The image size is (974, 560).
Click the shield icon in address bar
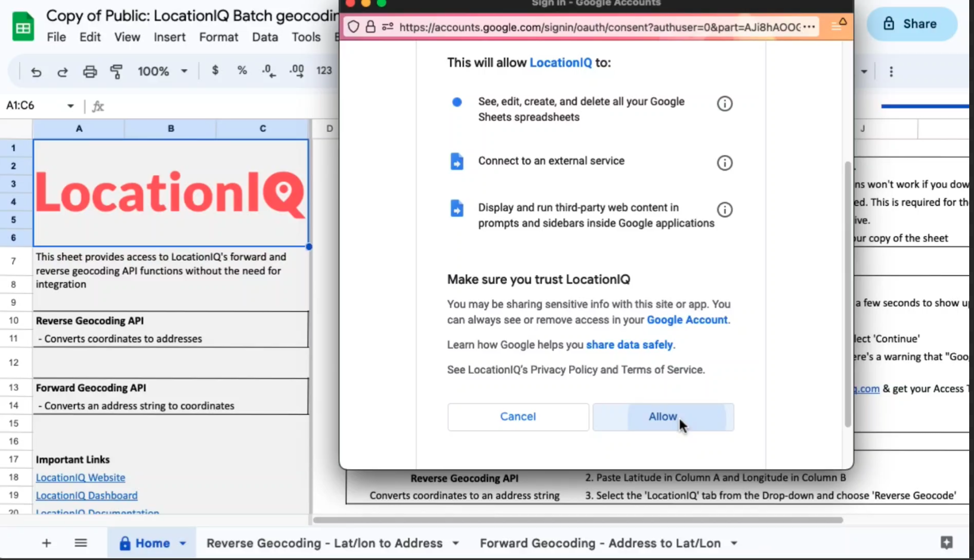[353, 26]
